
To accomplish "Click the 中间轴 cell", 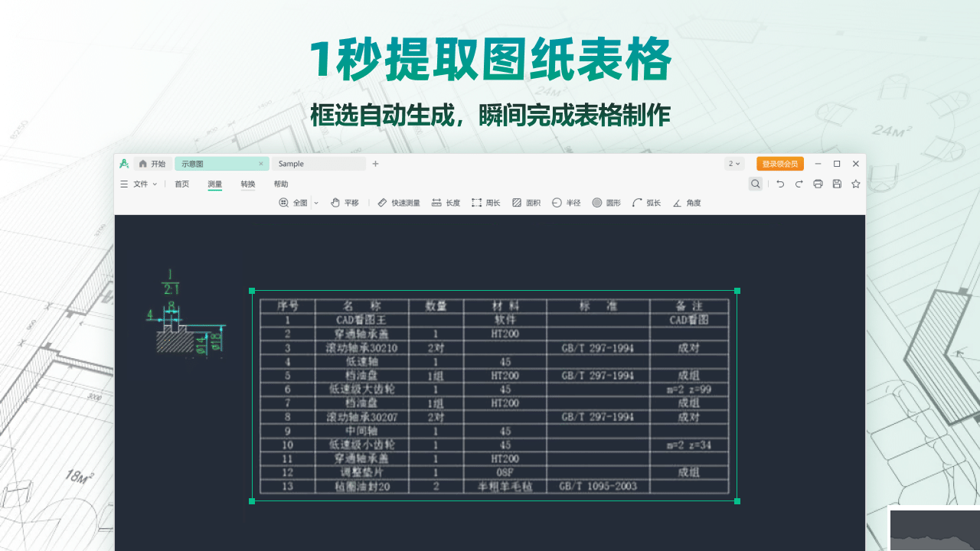I will click(362, 431).
